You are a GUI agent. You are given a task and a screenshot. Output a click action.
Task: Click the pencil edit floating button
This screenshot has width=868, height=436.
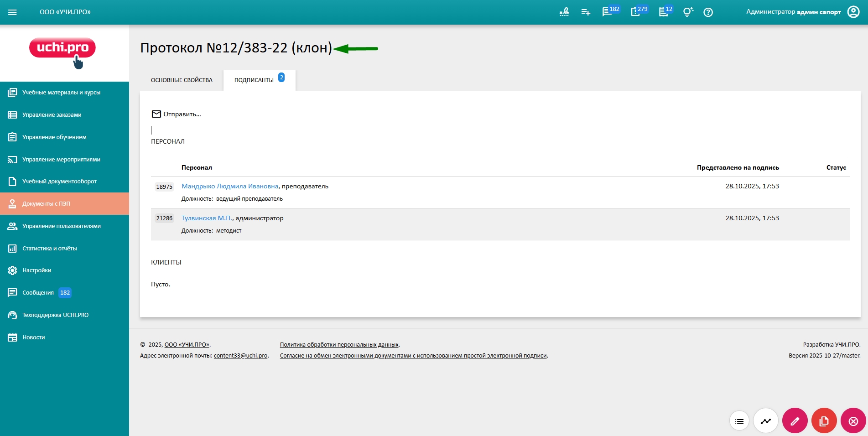pos(795,421)
